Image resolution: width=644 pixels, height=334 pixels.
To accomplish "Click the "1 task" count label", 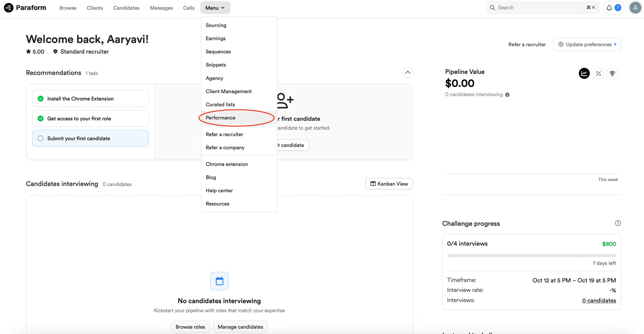I will click(92, 73).
